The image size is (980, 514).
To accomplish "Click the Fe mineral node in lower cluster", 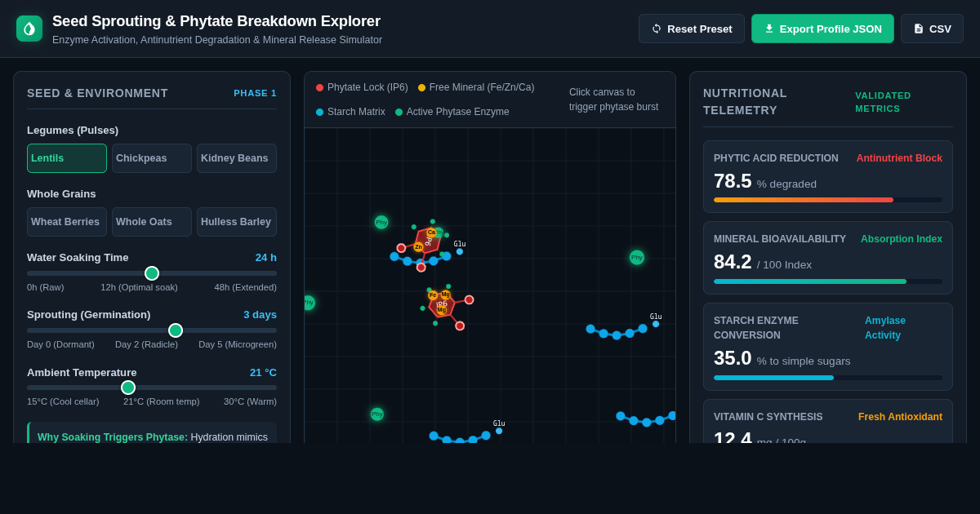I will coord(433,295).
